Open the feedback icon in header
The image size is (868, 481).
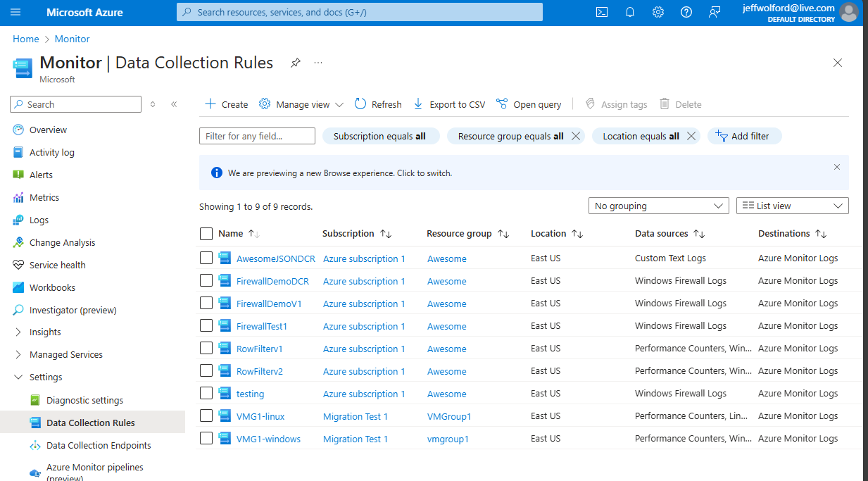click(x=715, y=12)
